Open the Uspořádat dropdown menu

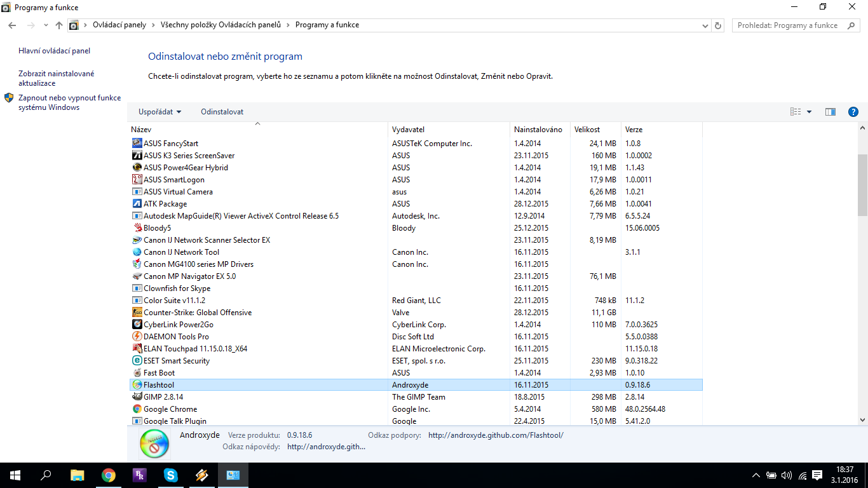click(x=159, y=112)
